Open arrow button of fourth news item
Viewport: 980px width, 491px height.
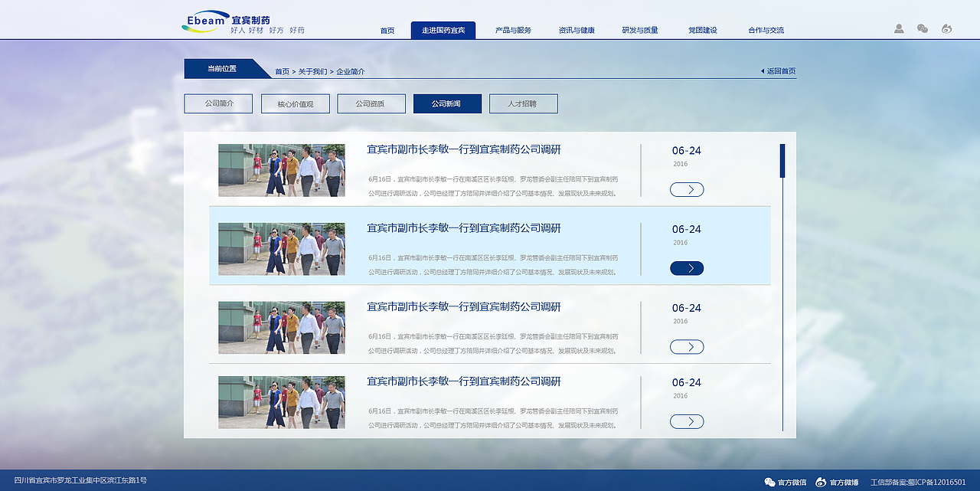pos(687,421)
